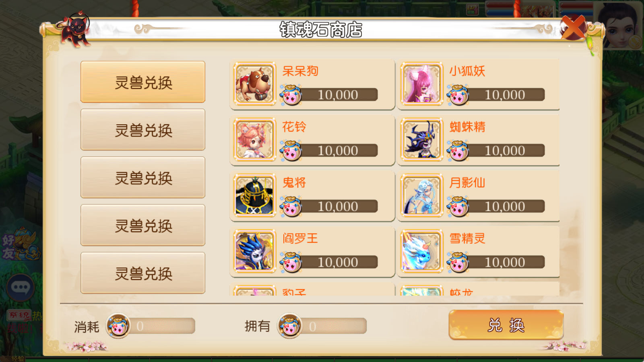The image size is (644, 362).
Task: Switch to the second 灵兽兑换 tab
Action: click(143, 130)
